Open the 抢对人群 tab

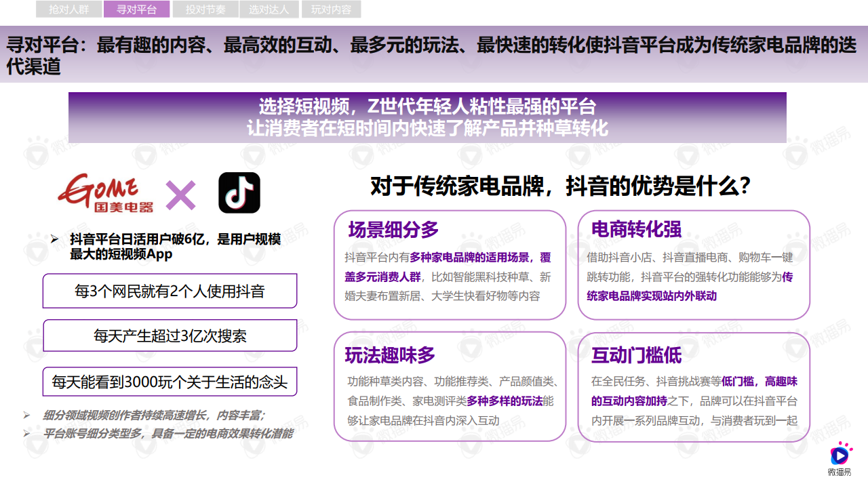tap(68, 9)
